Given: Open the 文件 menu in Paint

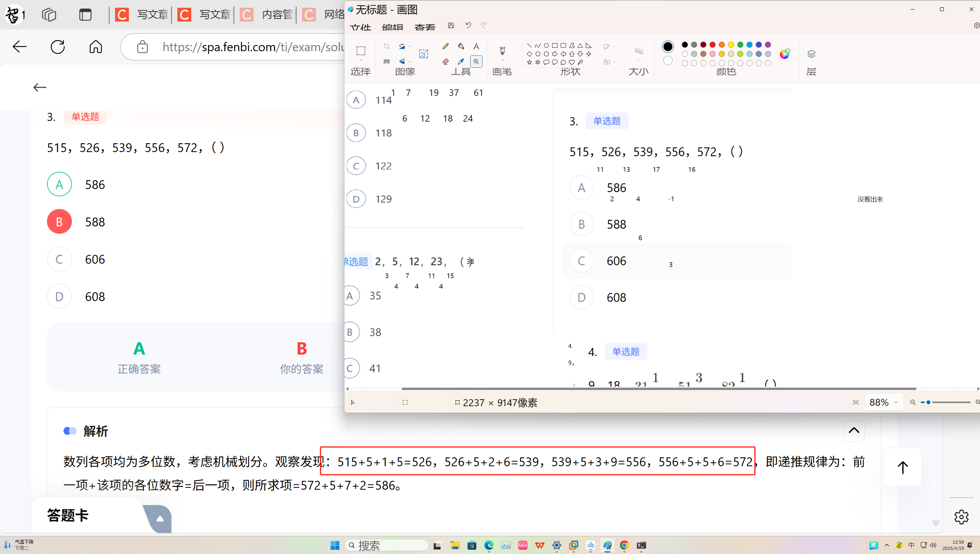Looking at the screenshot, I should coord(361,28).
